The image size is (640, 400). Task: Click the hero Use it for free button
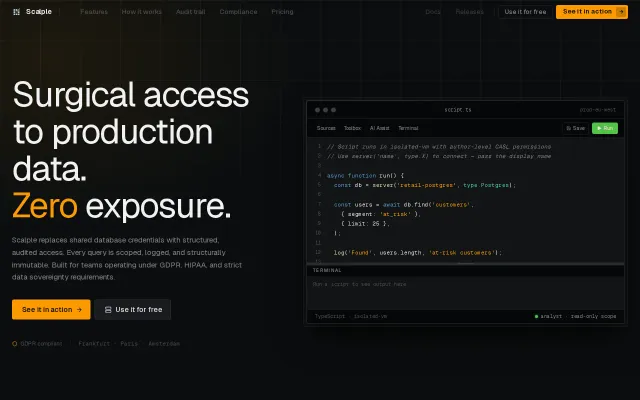click(x=133, y=309)
